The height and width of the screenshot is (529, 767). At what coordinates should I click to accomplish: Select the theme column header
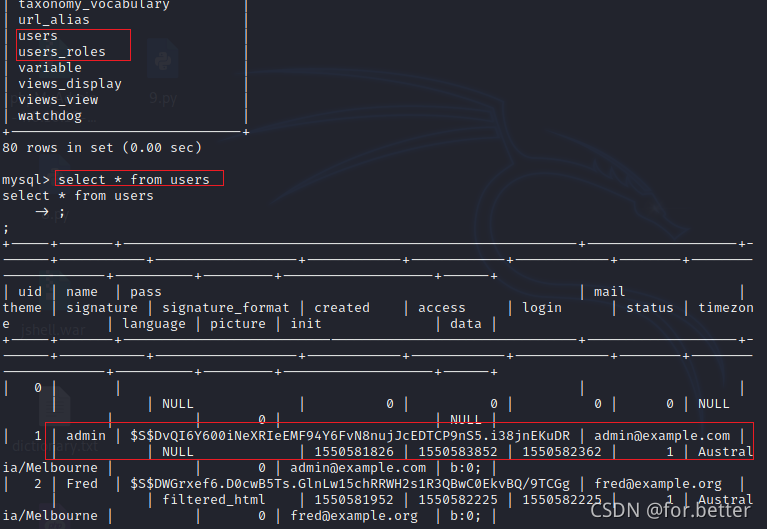(22, 308)
